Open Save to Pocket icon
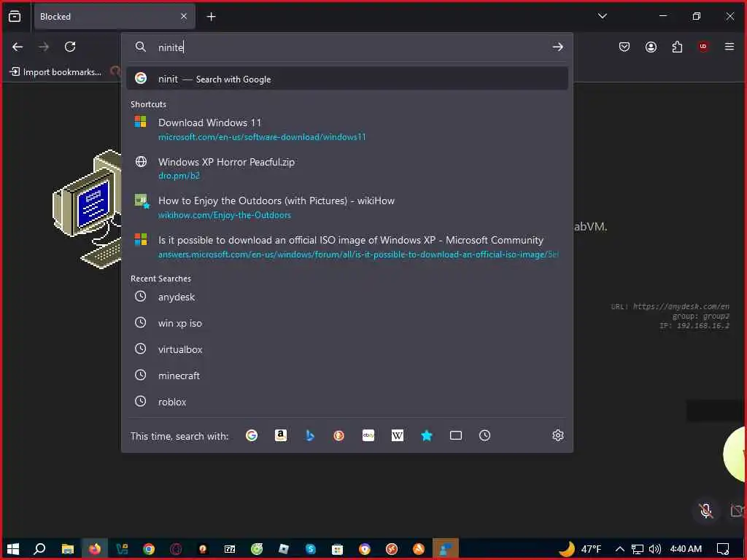The height and width of the screenshot is (560, 747). 624,47
